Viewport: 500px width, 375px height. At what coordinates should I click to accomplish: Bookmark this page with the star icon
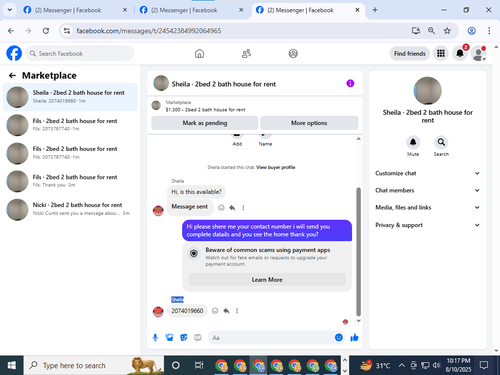tap(447, 31)
